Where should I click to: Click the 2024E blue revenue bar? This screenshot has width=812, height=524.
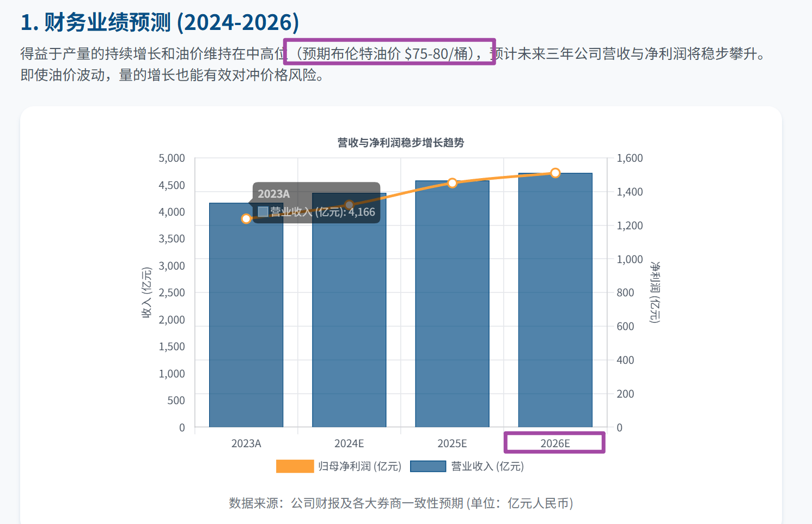pos(349,327)
